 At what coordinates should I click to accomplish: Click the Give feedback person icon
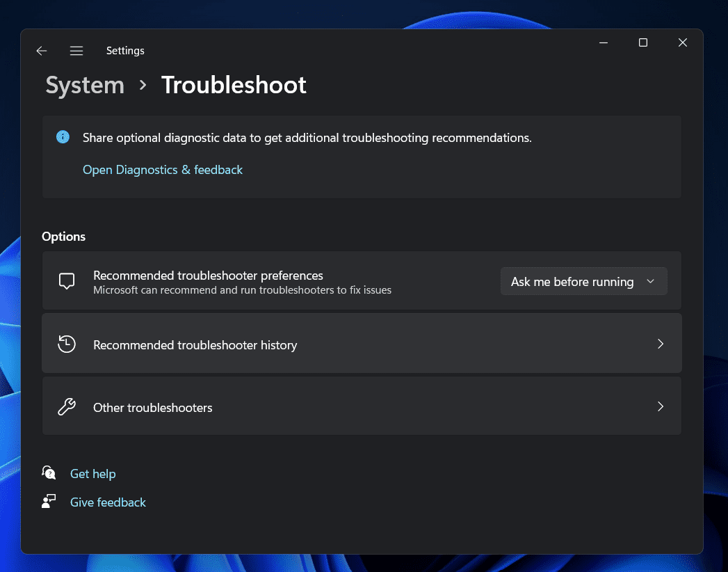pos(49,502)
